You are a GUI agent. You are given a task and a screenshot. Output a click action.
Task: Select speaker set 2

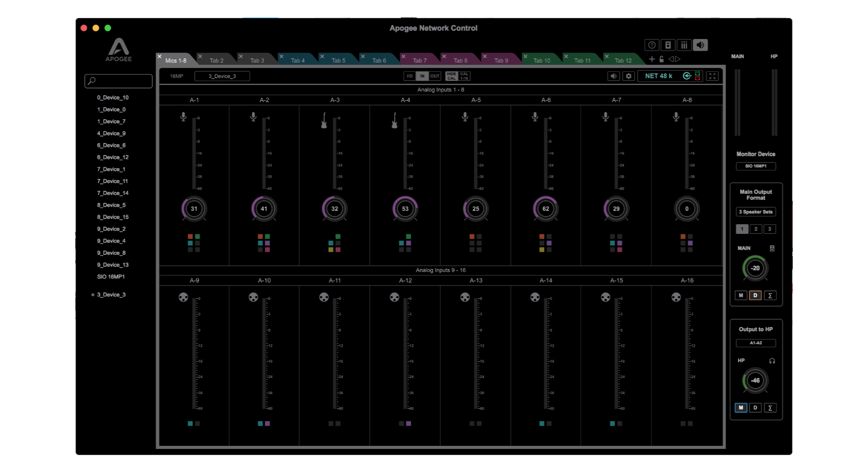click(x=756, y=229)
